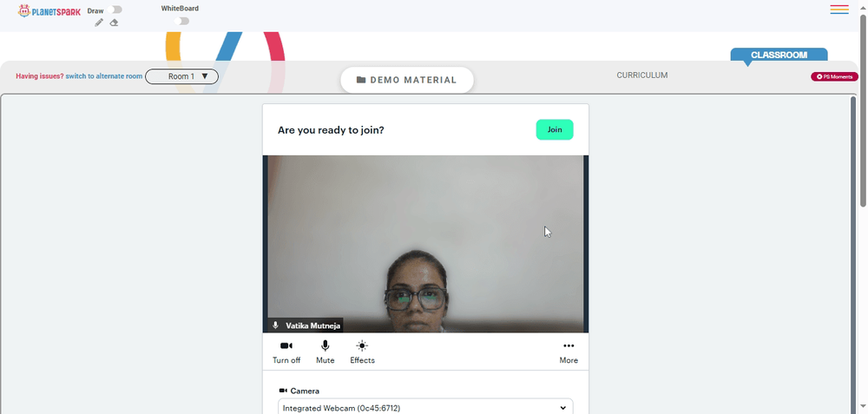Turn off the camera
The height and width of the screenshot is (414, 868).
pyautogui.click(x=286, y=352)
